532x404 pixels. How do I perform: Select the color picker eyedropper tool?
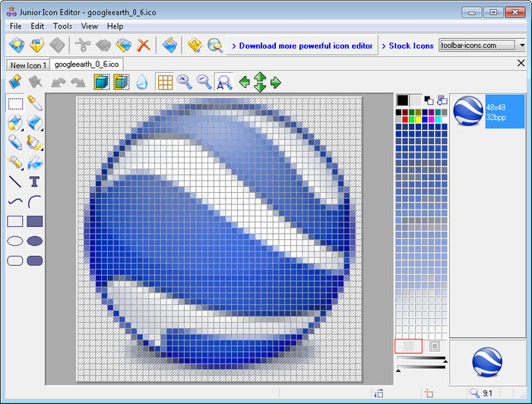click(x=35, y=103)
